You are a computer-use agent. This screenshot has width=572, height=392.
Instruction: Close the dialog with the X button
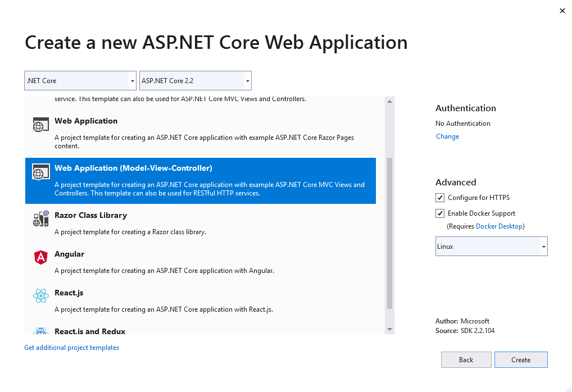pyautogui.click(x=562, y=11)
